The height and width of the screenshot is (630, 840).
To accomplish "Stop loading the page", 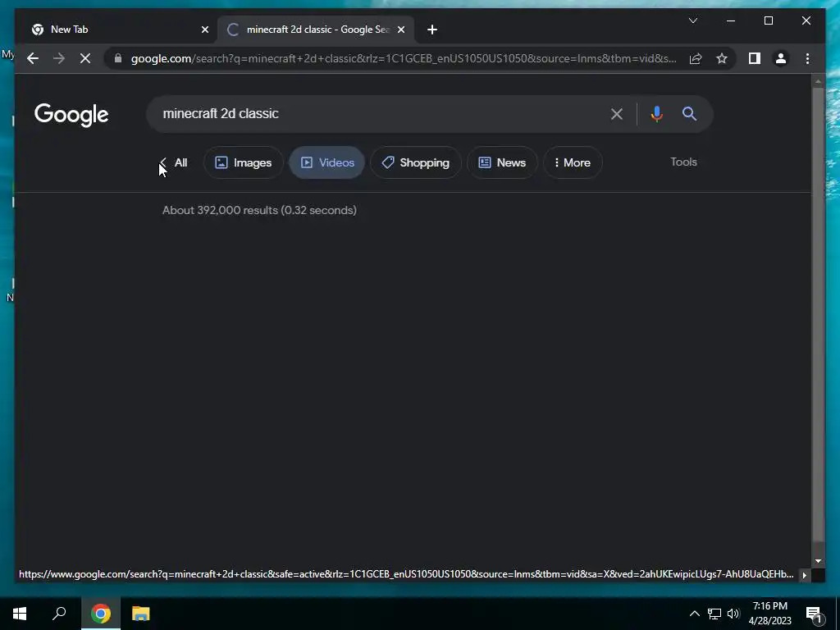I will pos(85,58).
